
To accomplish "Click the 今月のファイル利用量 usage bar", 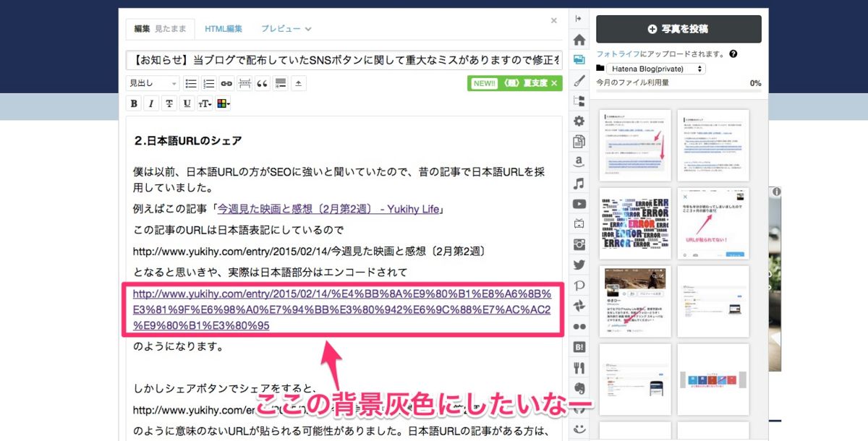I will click(x=678, y=90).
